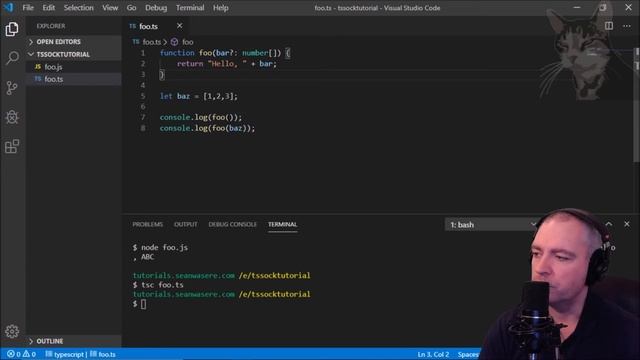Switch to the Debug Console tab
640x360 pixels.
pyautogui.click(x=233, y=224)
